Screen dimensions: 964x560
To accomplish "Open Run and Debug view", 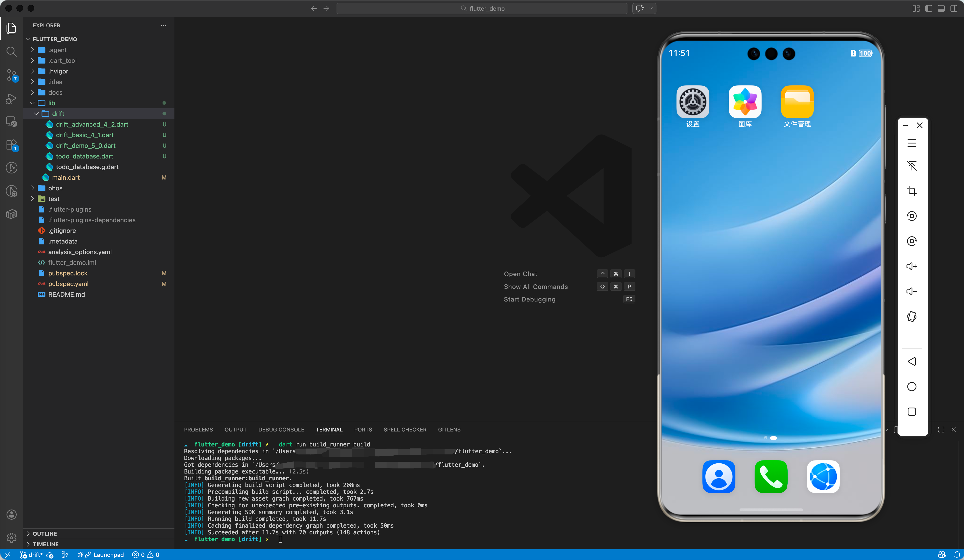I will click(x=12, y=99).
